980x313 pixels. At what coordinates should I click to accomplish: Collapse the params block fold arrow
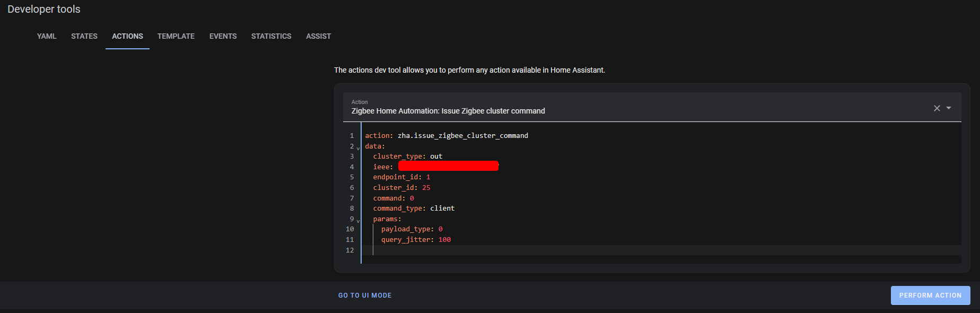(358, 221)
